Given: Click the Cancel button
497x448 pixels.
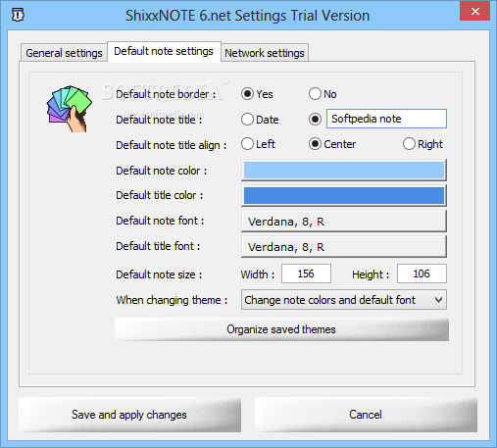Looking at the screenshot, I should 366,415.
